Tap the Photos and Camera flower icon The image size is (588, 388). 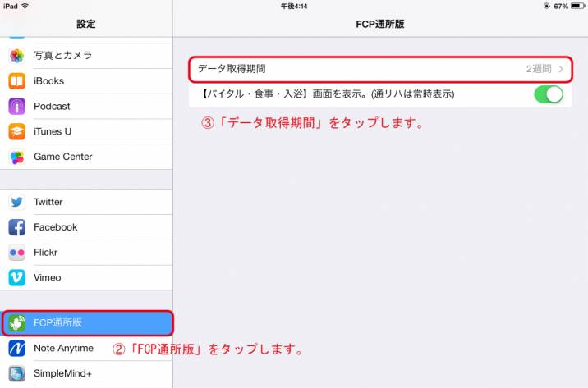[x=16, y=56]
